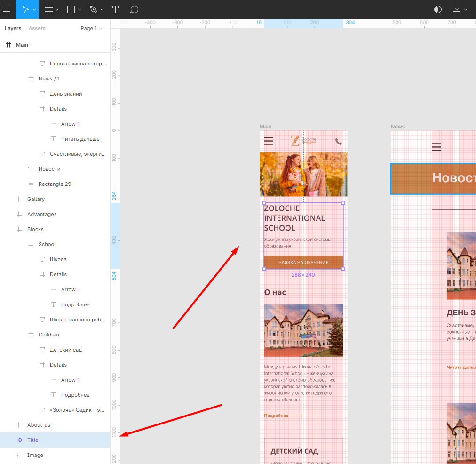
Task: Click the group icon beside Image layer
Action: click(20, 455)
